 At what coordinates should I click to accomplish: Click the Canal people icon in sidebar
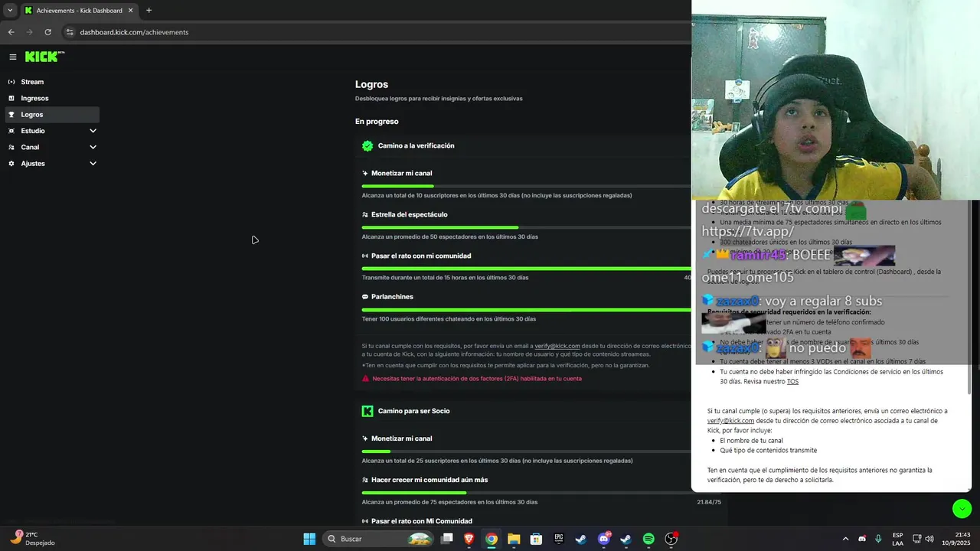pos(11,147)
